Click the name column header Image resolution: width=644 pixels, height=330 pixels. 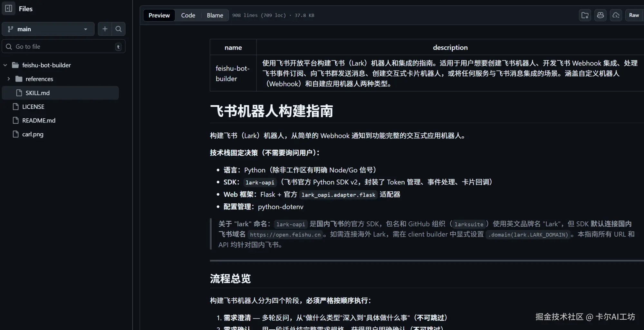coord(233,47)
